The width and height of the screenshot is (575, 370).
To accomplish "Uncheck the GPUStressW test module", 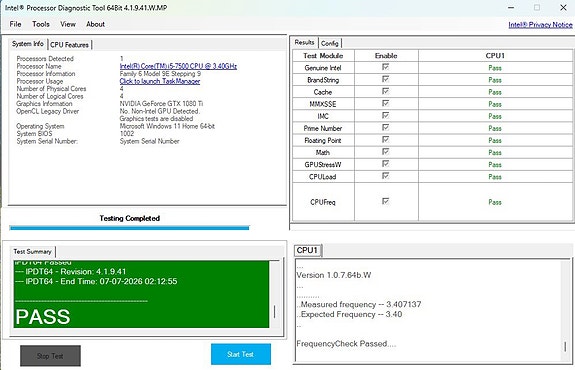I will (x=385, y=164).
